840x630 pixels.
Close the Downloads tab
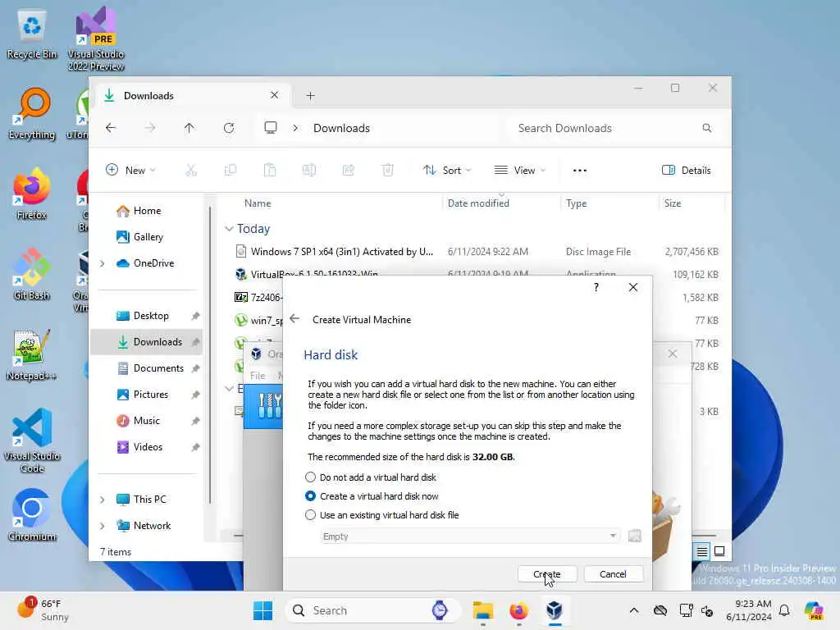point(274,95)
